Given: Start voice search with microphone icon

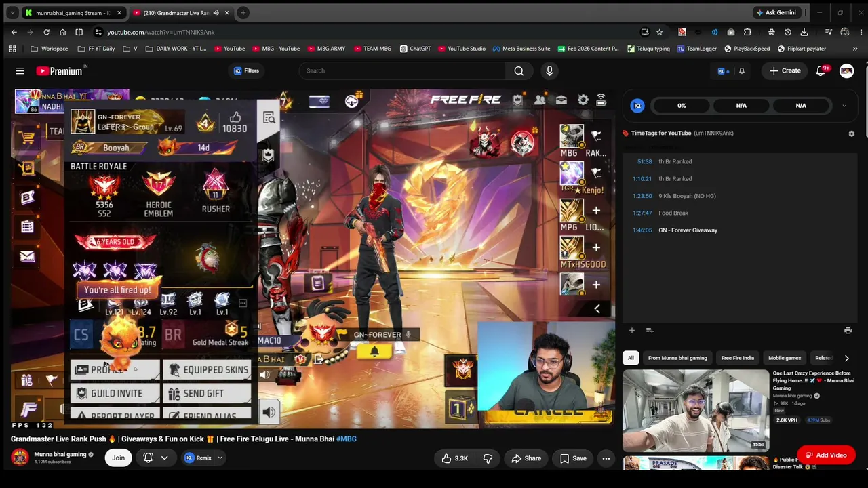Looking at the screenshot, I should click(549, 70).
